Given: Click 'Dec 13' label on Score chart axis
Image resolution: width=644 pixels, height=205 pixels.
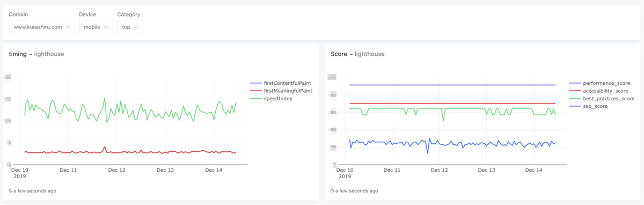Looking at the screenshot, I should [486, 170].
